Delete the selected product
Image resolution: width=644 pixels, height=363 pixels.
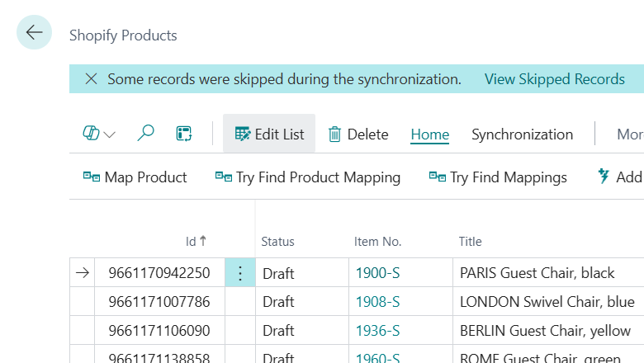pyautogui.click(x=358, y=134)
